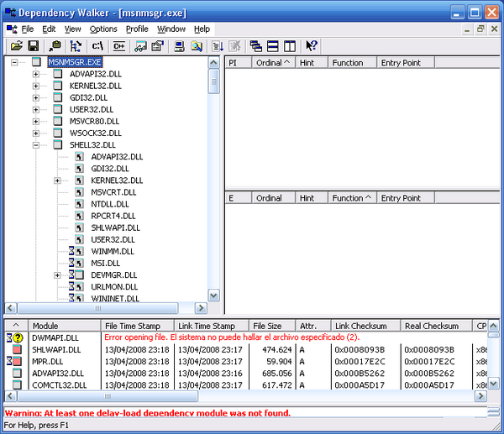The width and height of the screenshot is (504, 434).
Task: Click the Tile Vertically toolbar icon
Action: pos(290,46)
